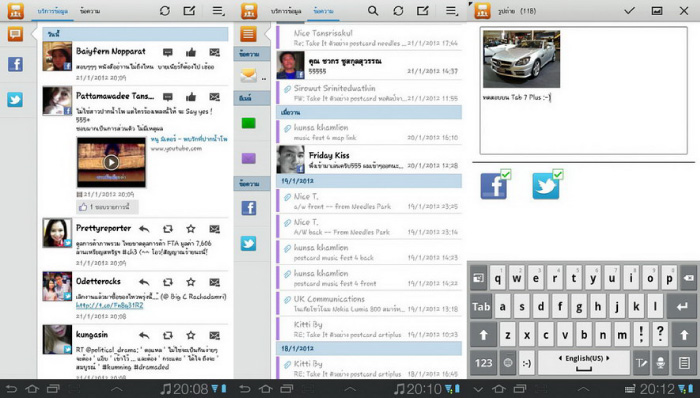Select the first tab in the messages panel

pyautogui.click(x=286, y=11)
